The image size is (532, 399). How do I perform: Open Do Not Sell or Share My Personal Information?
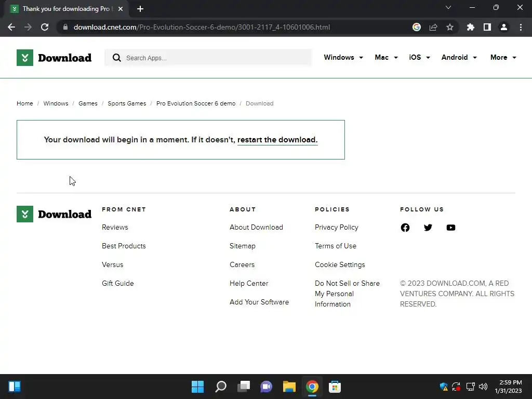347,294
